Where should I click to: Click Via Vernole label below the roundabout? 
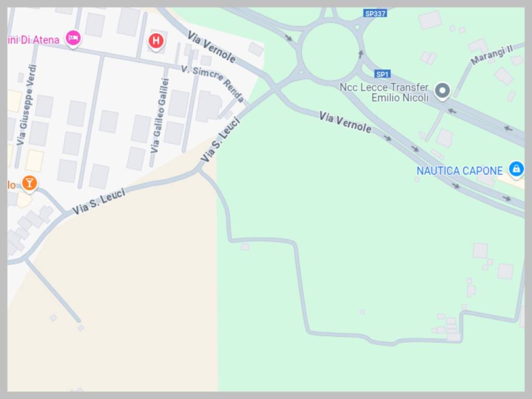coord(345,122)
